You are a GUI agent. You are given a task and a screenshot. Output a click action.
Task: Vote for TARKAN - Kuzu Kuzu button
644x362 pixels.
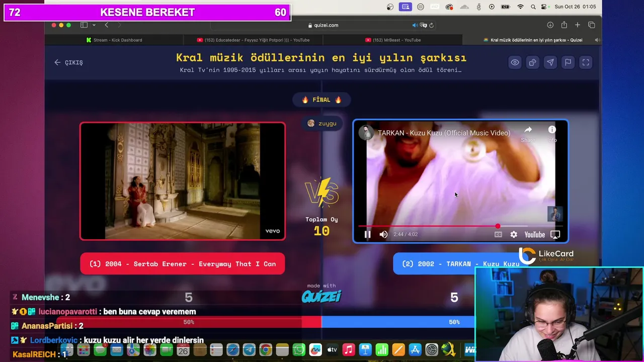point(460,264)
